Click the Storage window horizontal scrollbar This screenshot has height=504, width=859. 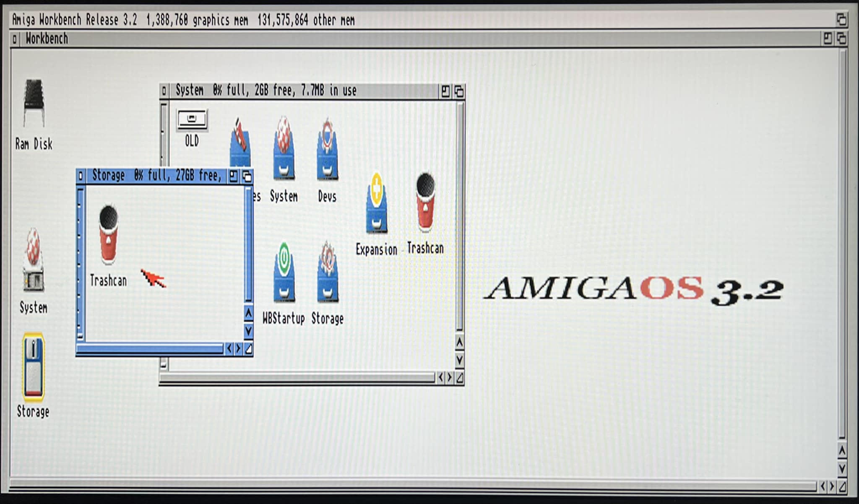[151, 348]
